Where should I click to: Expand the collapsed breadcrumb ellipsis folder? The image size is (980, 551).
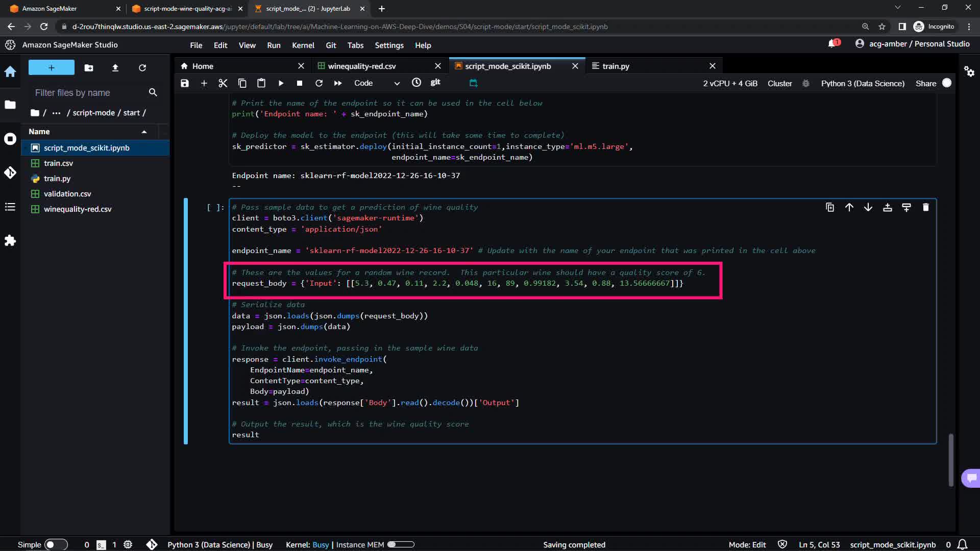coord(56,113)
